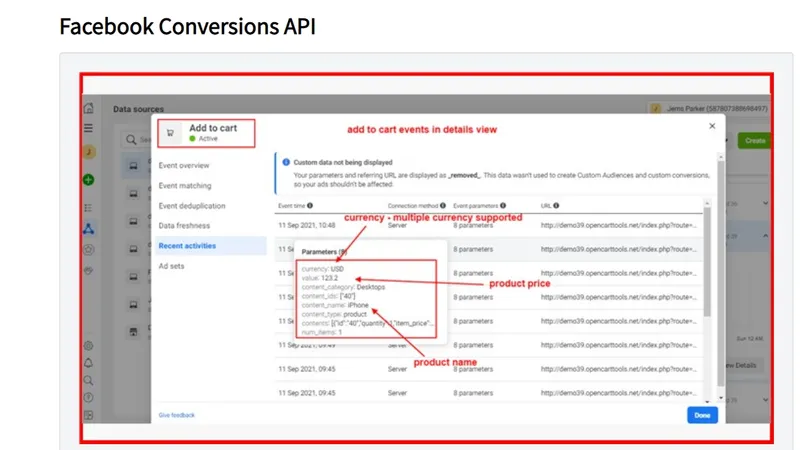Screen dimensions: 800x450
Task: Open the Data freshness tab
Action: tap(184, 226)
